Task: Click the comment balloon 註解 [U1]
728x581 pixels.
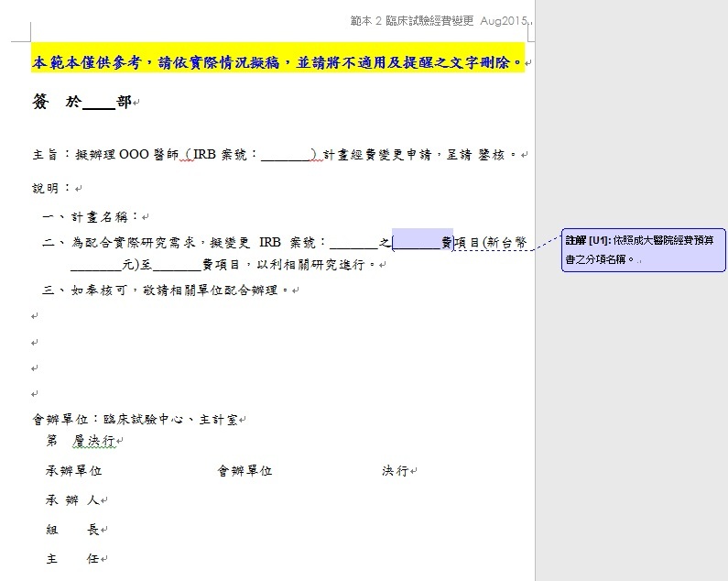Action: click(x=643, y=250)
